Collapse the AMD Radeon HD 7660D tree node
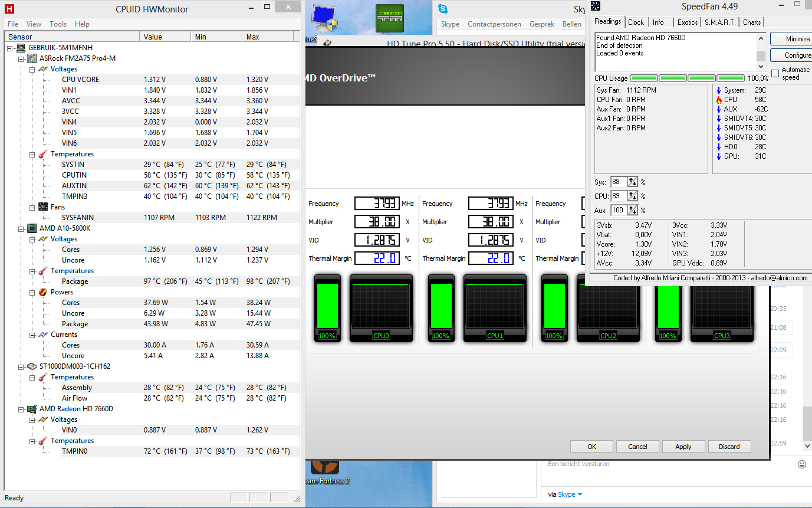 pyautogui.click(x=22, y=409)
